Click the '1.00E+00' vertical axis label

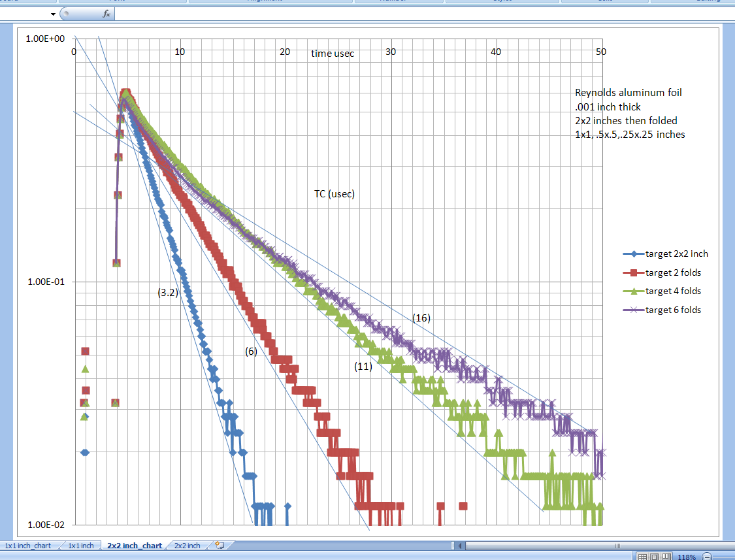(45, 39)
